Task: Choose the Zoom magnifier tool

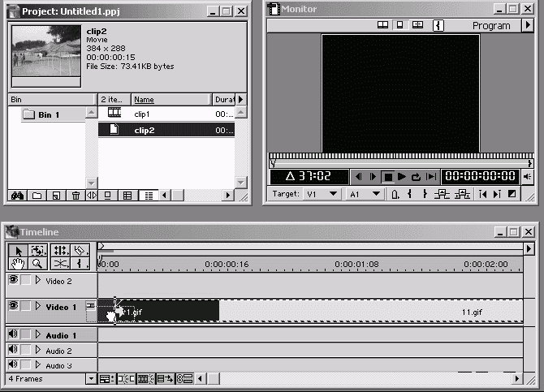Action: click(x=38, y=264)
